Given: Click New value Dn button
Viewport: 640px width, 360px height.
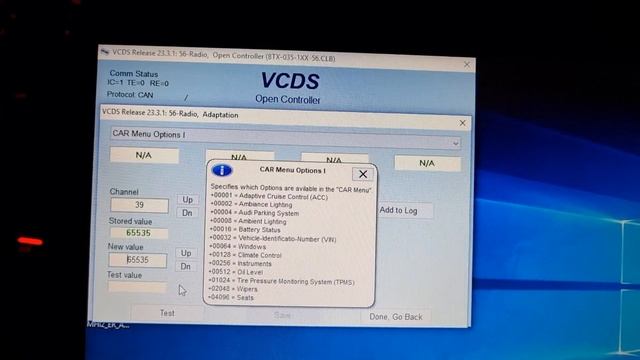Looking at the screenshot, I should click(185, 267).
